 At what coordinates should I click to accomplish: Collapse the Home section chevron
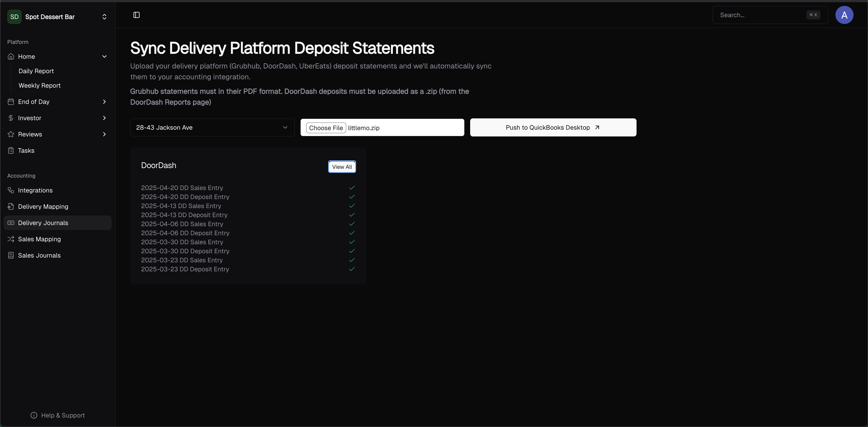click(x=104, y=56)
